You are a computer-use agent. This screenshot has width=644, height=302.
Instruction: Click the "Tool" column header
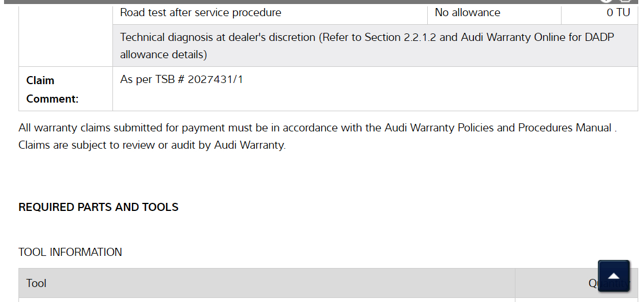click(x=36, y=284)
